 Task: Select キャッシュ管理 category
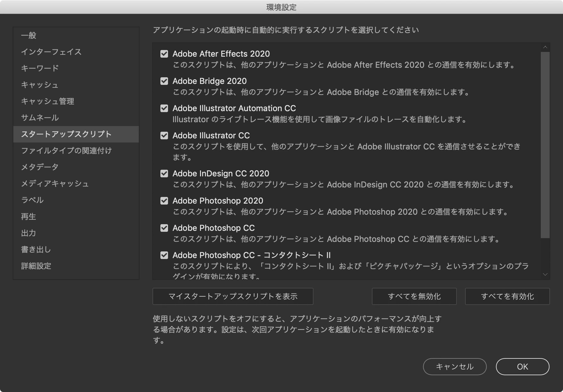[x=76, y=101]
